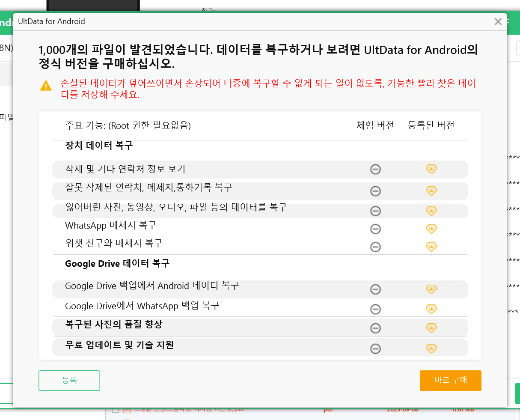
Task: Click trial minus icon for WhatsApp 메세지 복구
Action: (375, 229)
